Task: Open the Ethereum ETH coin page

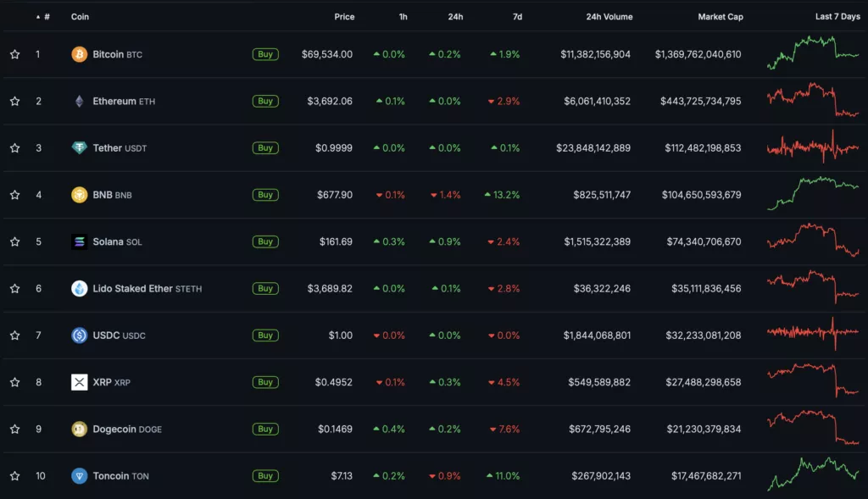Action: tap(124, 101)
